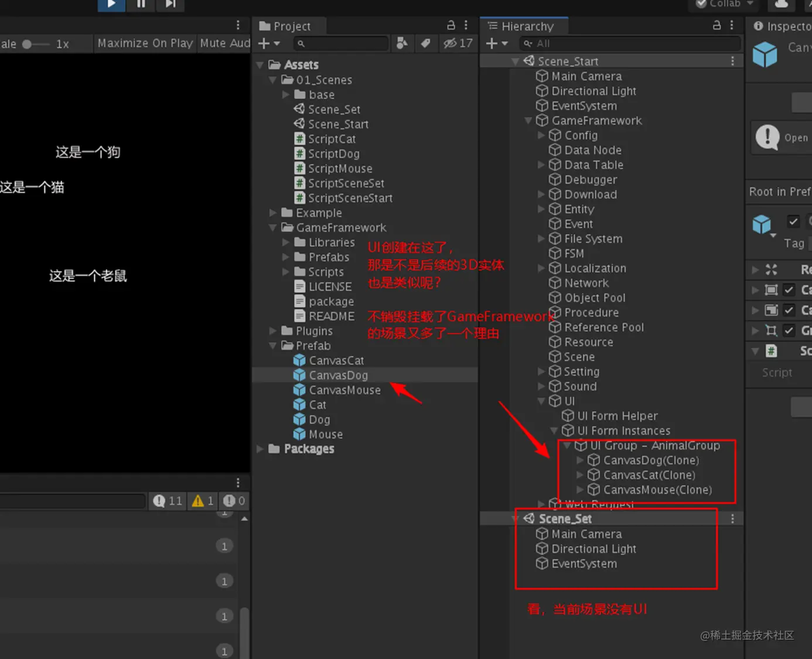Expand the Example folder
Screen dimensions: 812x659
[x=273, y=212]
